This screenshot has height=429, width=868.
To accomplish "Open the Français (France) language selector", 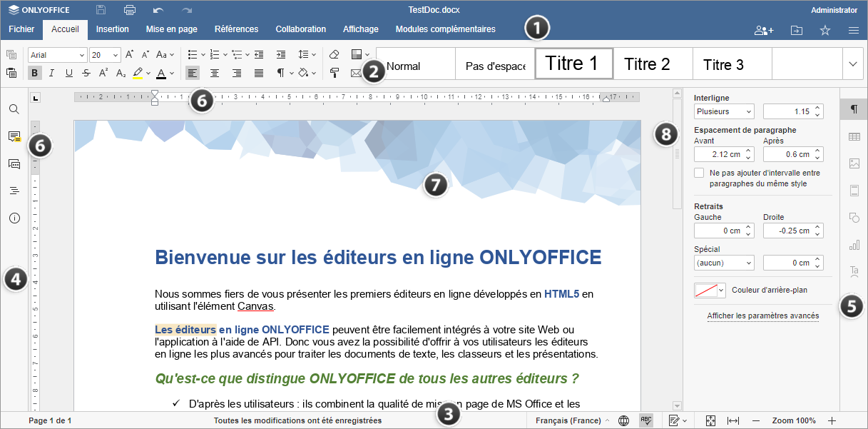I will click(572, 420).
